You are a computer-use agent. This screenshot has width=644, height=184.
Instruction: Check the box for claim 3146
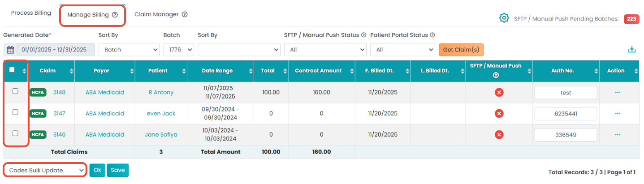pyautogui.click(x=15, y=133)
